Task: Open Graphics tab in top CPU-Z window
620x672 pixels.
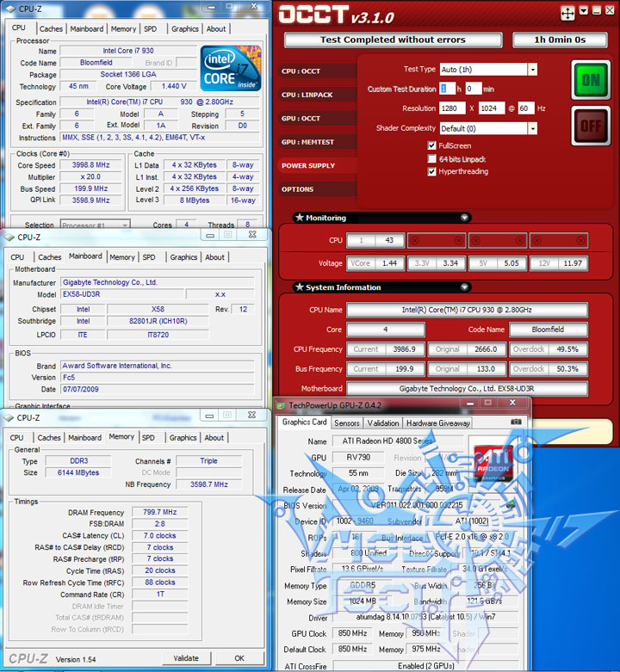Action: [185, 28]
